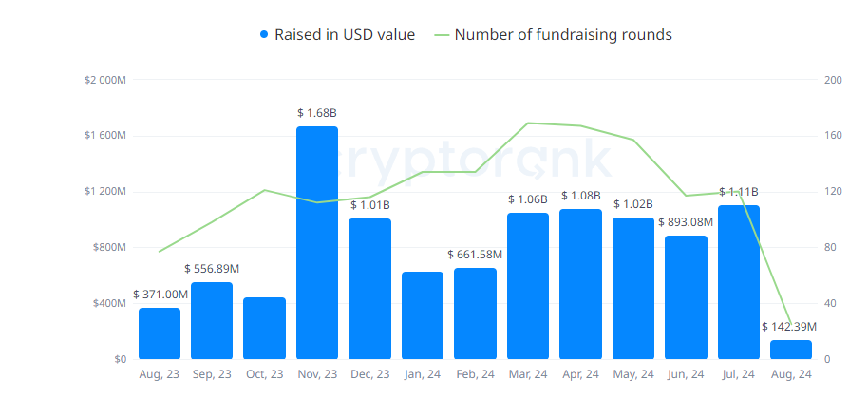The height and width of the screenshot is (399, 868).
Task: Click the Sep, 23 bar of $556.89M
Action: coord(212,320)
